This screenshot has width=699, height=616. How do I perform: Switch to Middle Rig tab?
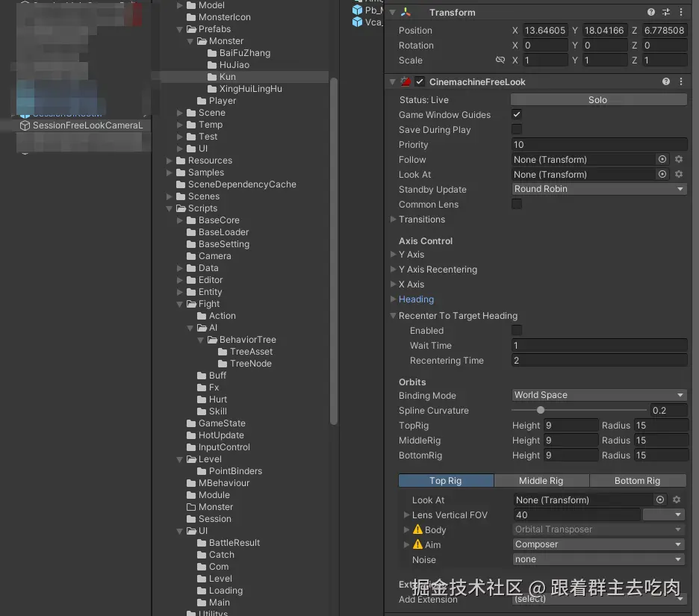click(x=541, y=481)
